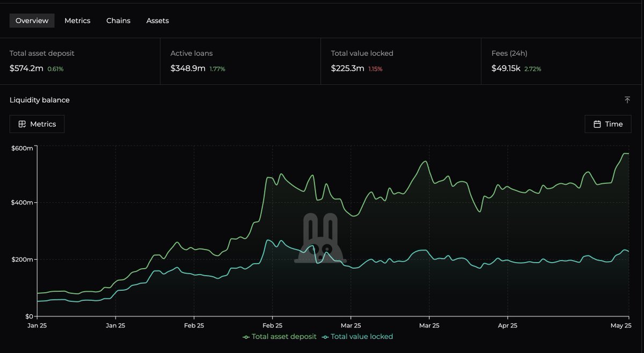Click the Total asset deposit card label

tap(42, 53)
